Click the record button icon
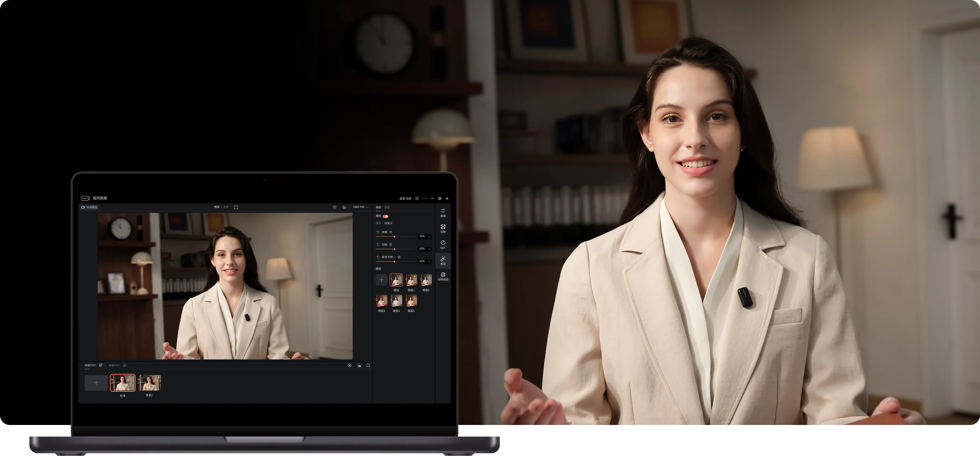 (350, 365)
